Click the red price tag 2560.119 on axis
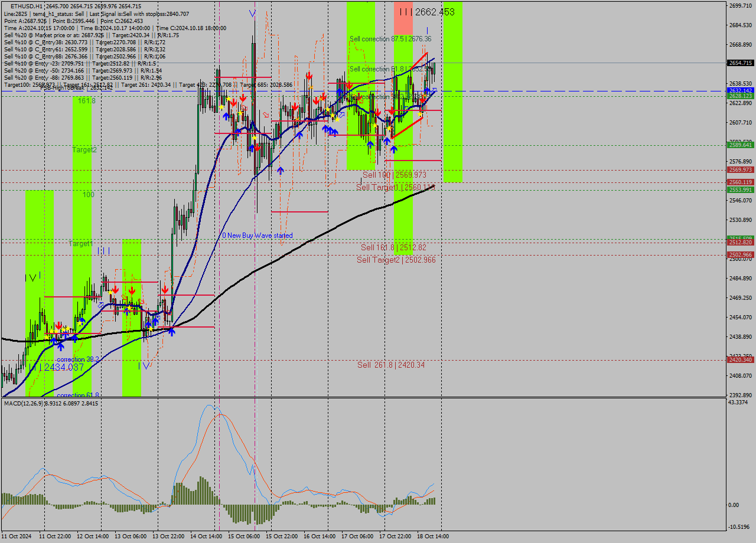The width and height of the screenshot is (756, 543). pos(740,182)
